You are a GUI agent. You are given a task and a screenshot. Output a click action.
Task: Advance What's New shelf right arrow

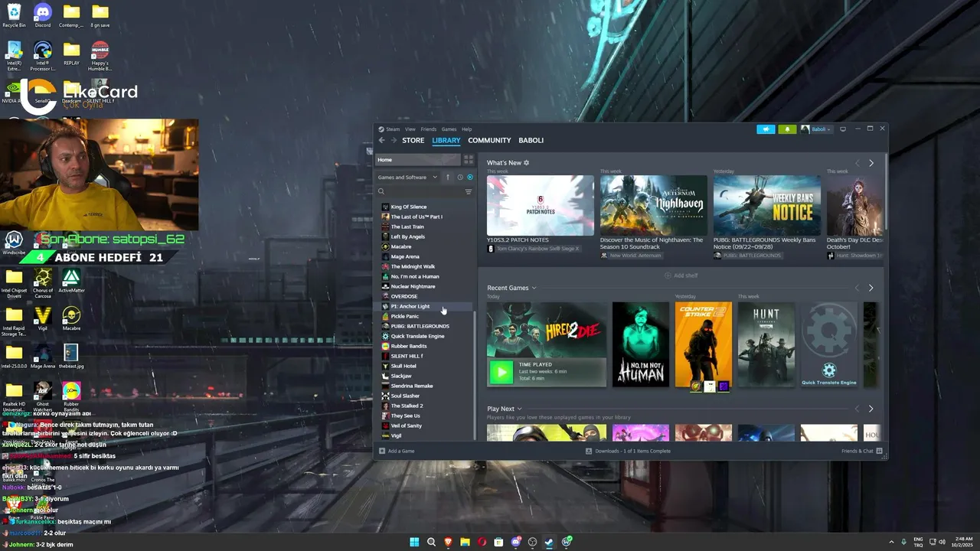pyautogui.click(x=871, y=163)
